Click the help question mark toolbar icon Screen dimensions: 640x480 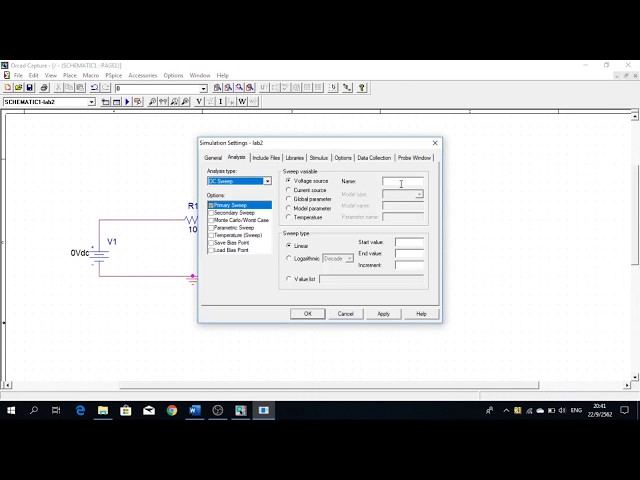coord(362,88)
